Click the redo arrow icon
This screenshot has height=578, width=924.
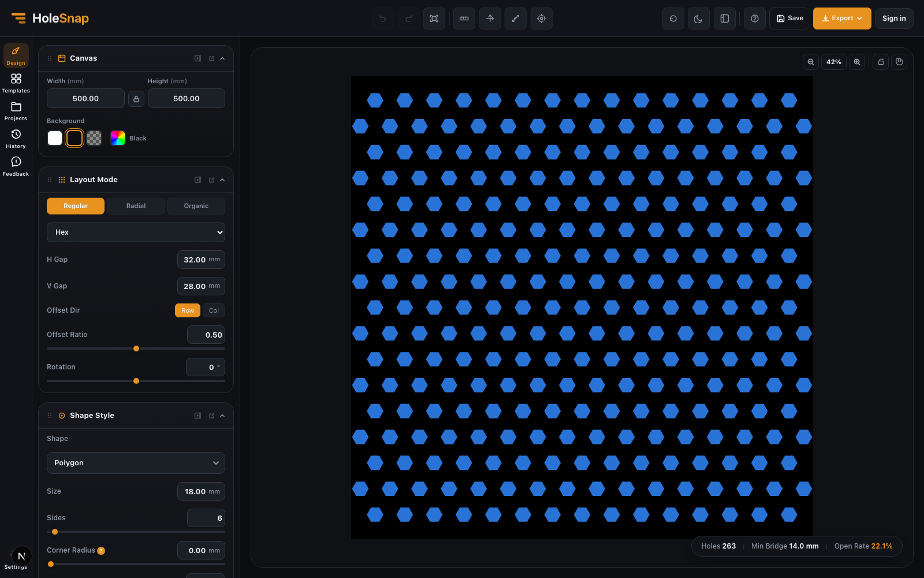pos(408,18)
